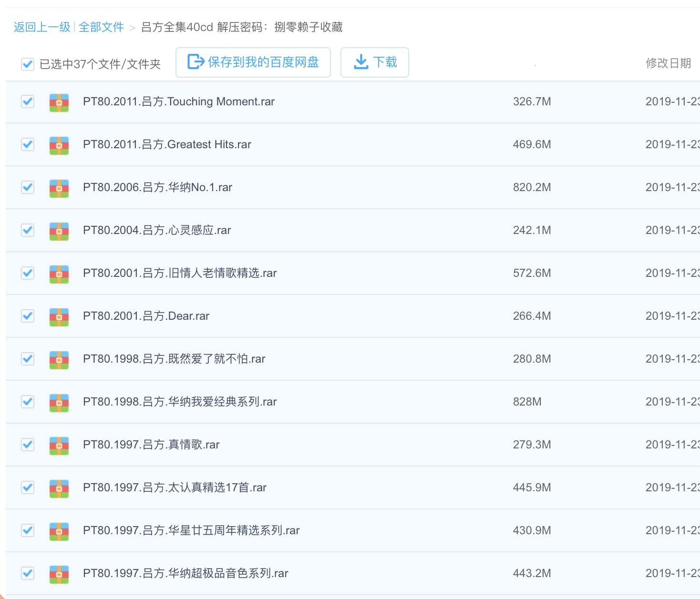Click the 326.7M file size value
The height and width of the screenshot is (599, 700).
tap(532, 102)
